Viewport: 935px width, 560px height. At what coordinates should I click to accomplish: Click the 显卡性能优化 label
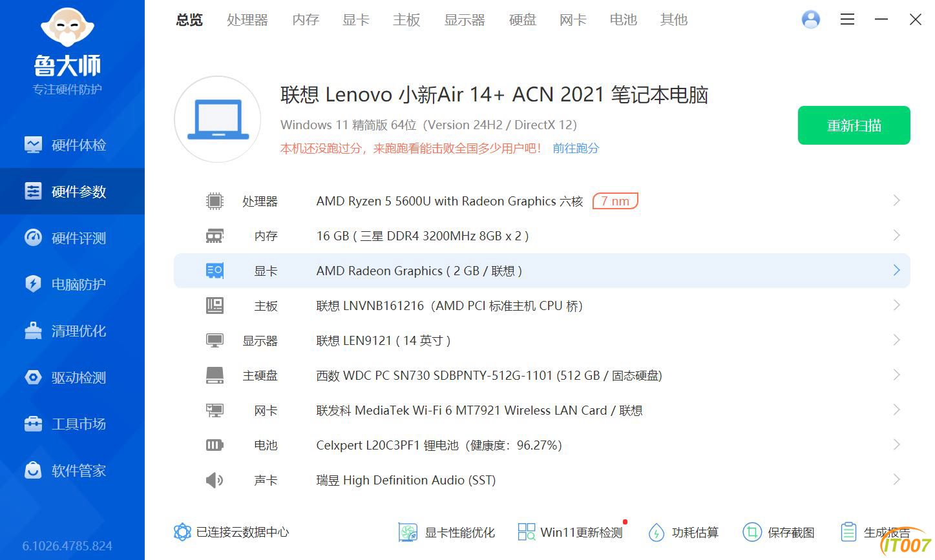[459, 533]
